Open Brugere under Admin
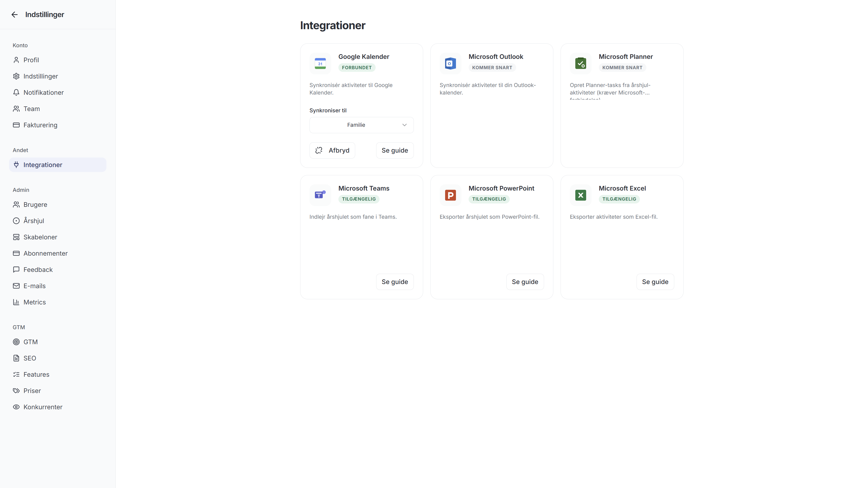This screenshot has height=488, width=868. (x=58, y=204)
